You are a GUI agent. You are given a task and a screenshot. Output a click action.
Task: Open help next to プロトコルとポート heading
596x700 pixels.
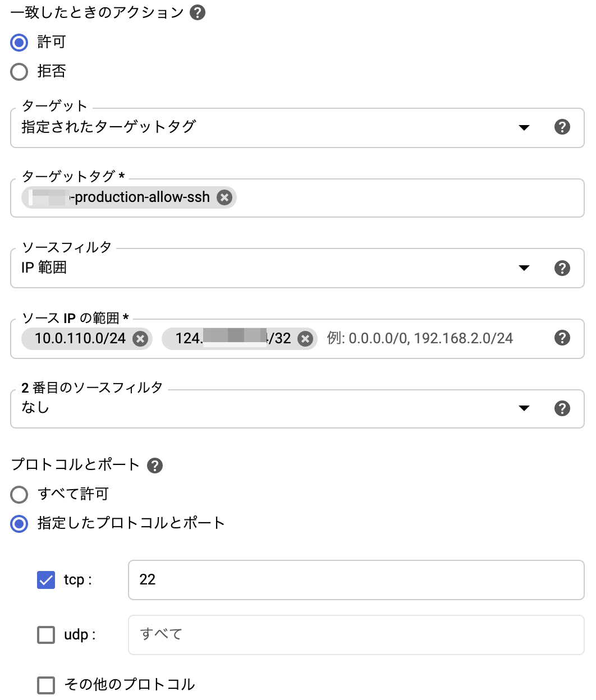[x=155, y=466]
